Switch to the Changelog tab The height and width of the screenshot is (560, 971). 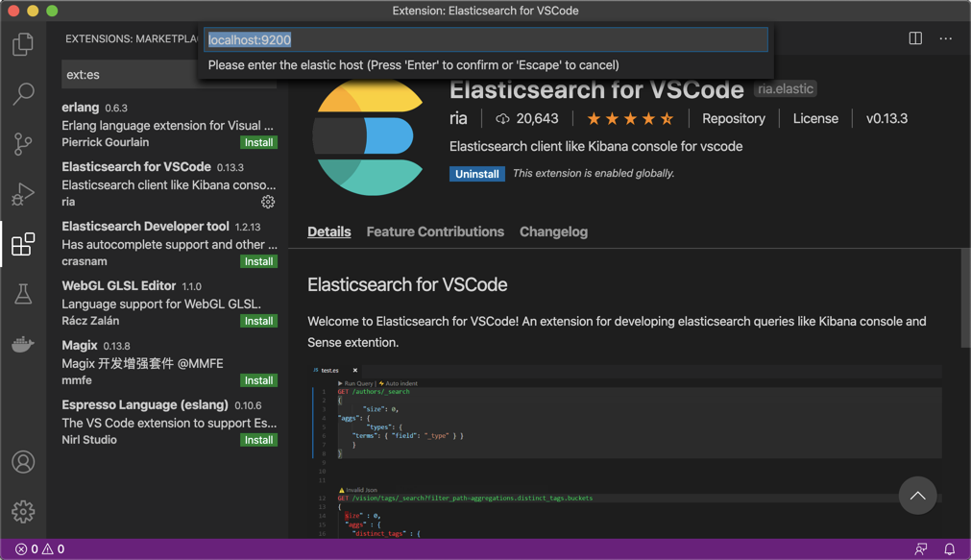click(x=553, y=231)
